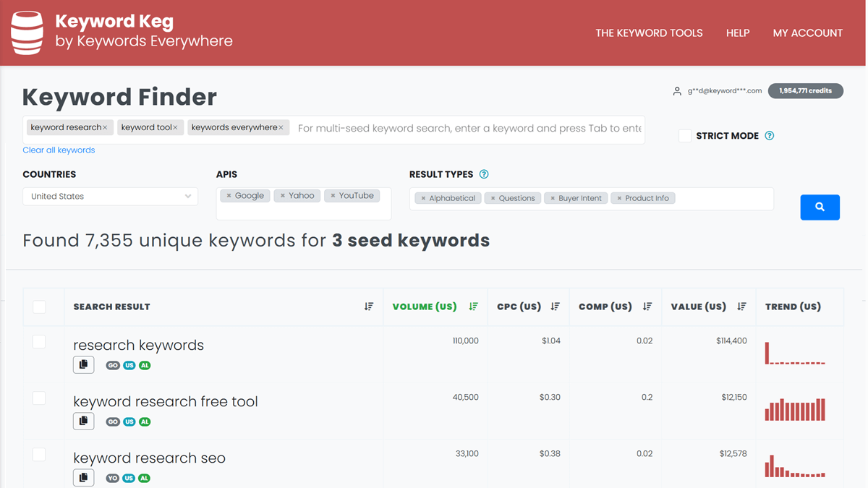The width and height of the screenshot is (868, 488).
Task: Show the Result Types help tooltip
Action: tap(484, 174)
